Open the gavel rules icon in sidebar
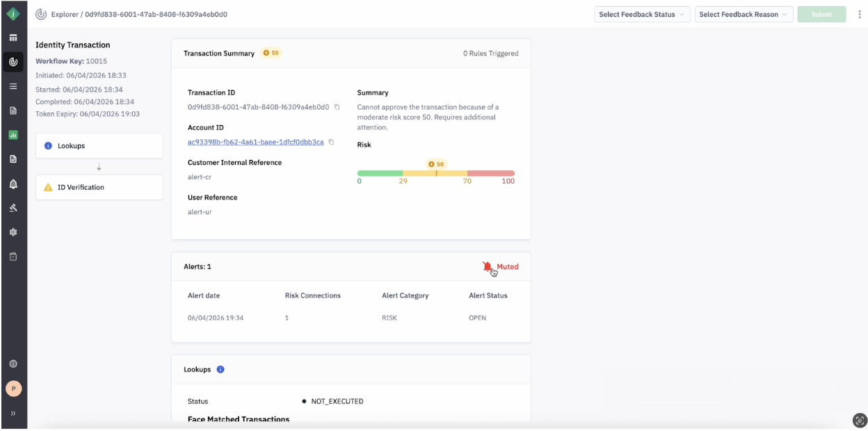This screenshot has height=431, width=868. pos(13,208)
